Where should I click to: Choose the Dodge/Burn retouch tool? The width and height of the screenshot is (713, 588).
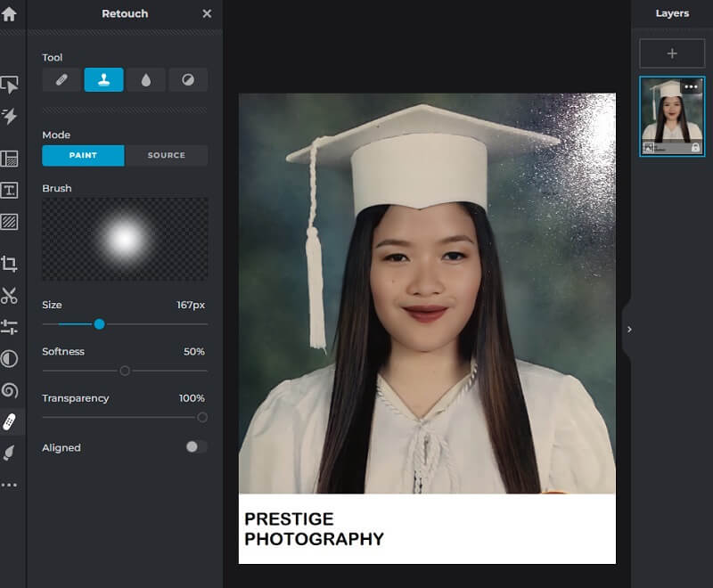click(x=188, y=80)
